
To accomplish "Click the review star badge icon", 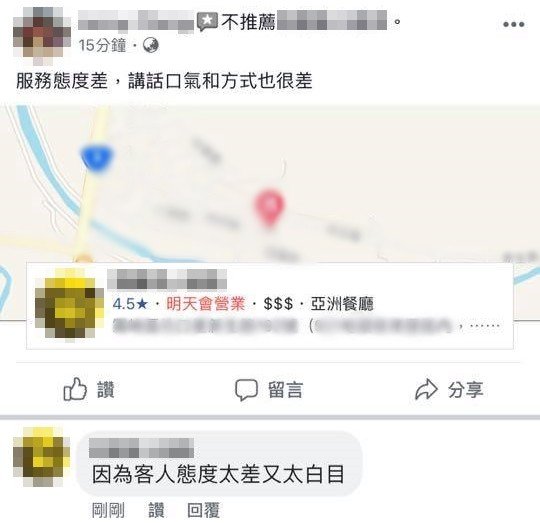I will [208, 21].
